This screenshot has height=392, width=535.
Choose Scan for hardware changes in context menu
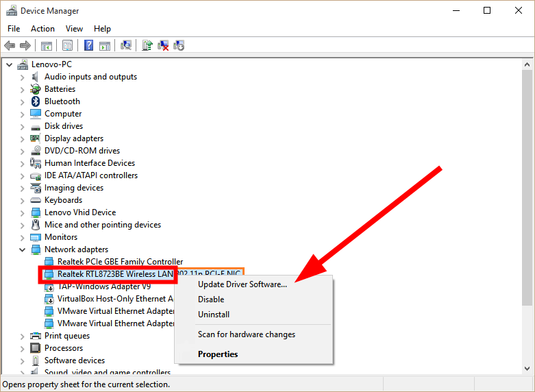point(253,334)
